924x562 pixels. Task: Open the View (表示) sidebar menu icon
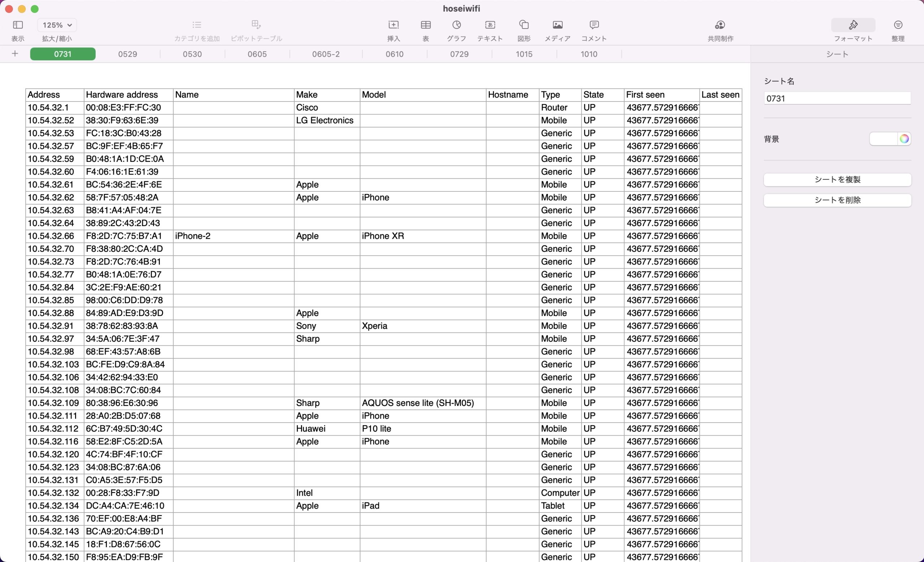point(18,25)
